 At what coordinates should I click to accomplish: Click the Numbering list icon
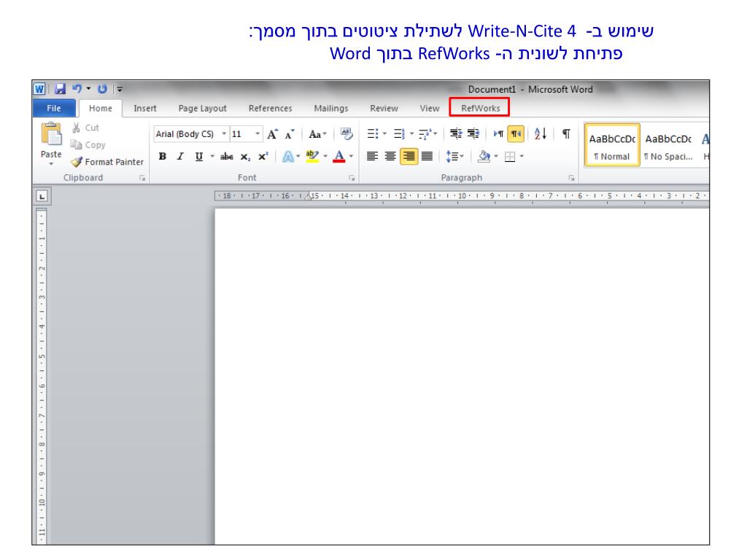pyautogui.click(x=399, y=134)
